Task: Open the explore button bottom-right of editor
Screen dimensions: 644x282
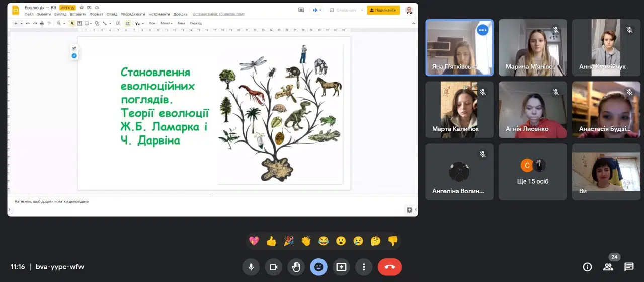Action: click(x=409, y=210)
